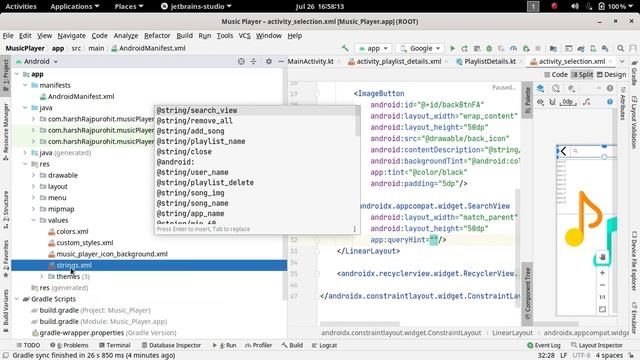Expand the themes (3) node
The image size is (640, 360).
coord(42,277)
